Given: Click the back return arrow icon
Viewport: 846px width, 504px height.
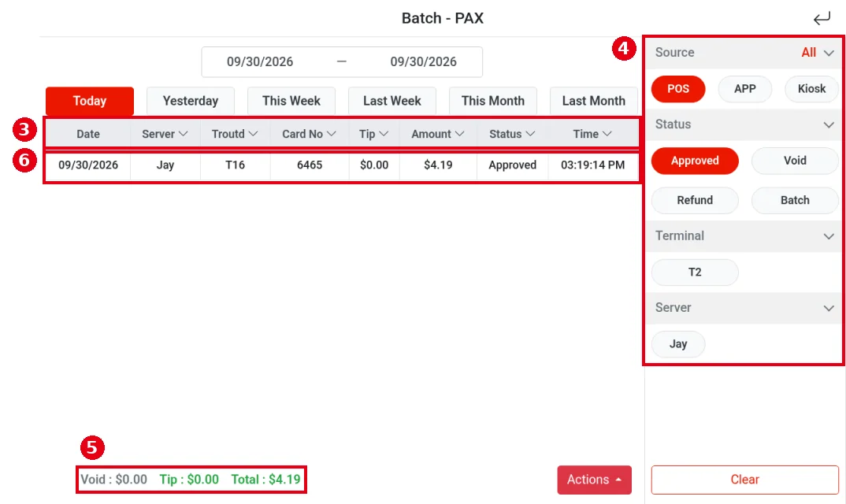Looking at the screenshot, I should (x=822, y=19).
